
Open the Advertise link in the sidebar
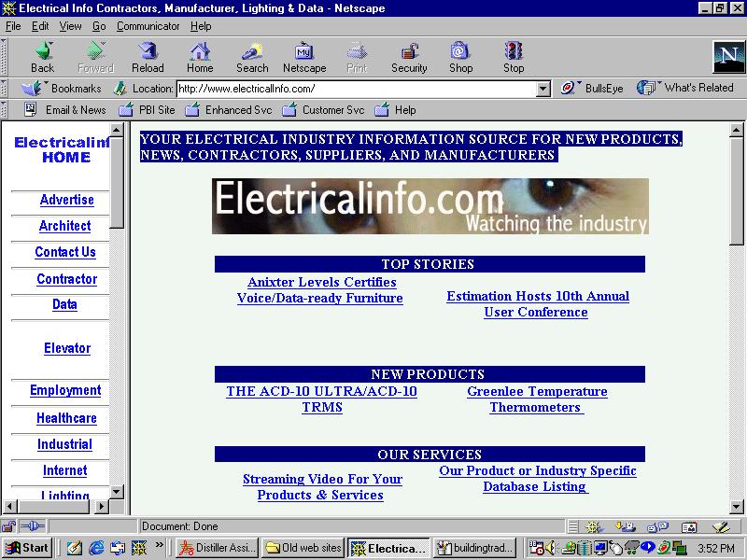pos(66,200)
